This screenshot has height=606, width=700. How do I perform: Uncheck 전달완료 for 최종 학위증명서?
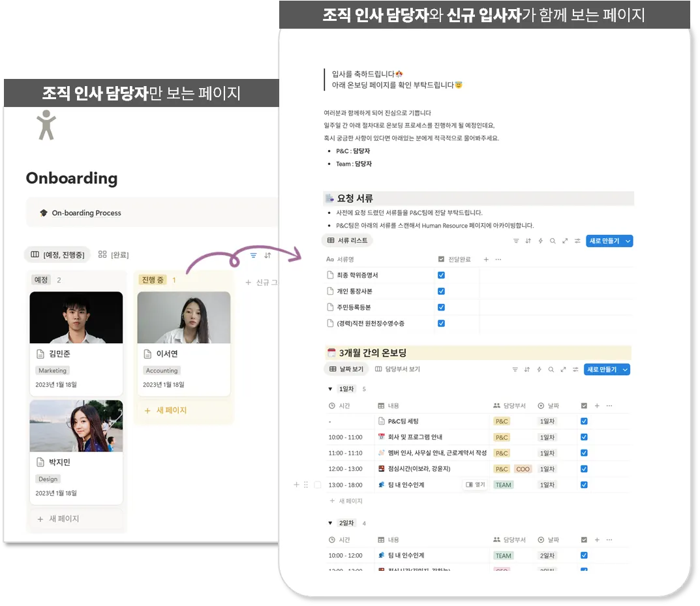[441, 275]
